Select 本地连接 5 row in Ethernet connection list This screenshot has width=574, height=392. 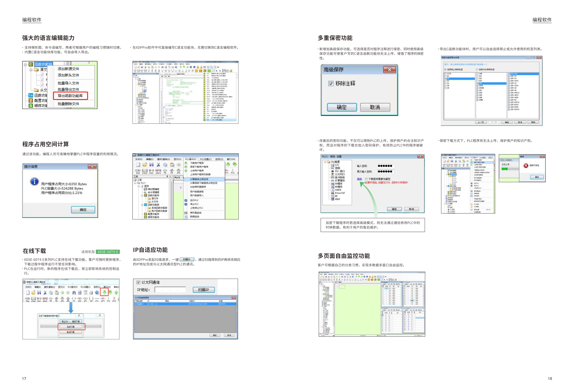tap(185, 304)
